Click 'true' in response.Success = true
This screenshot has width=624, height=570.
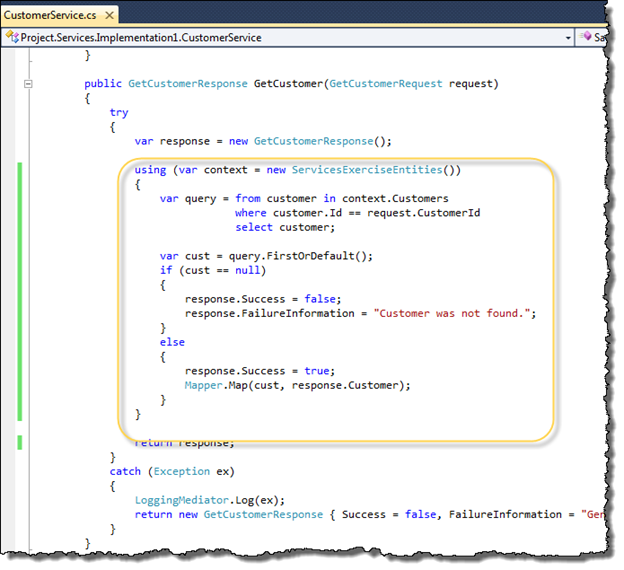[317, 371]
